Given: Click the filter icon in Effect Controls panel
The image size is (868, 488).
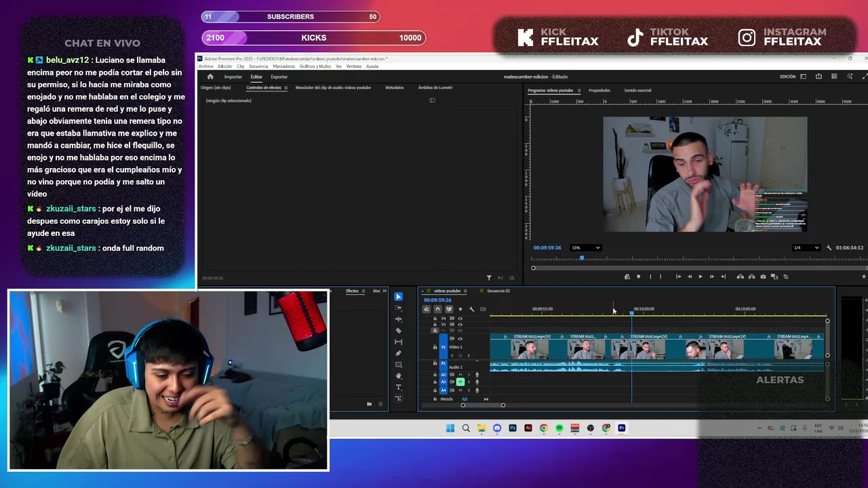Looking at the screenshot, I should pyautogui.click(x=489, y=278).
